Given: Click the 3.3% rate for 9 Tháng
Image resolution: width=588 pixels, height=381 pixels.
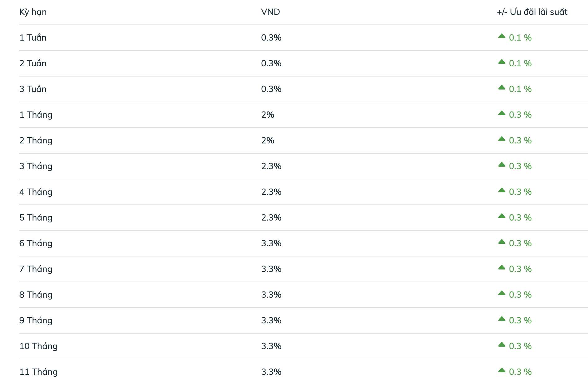Looking at the screenshot, I should (271, 320).
